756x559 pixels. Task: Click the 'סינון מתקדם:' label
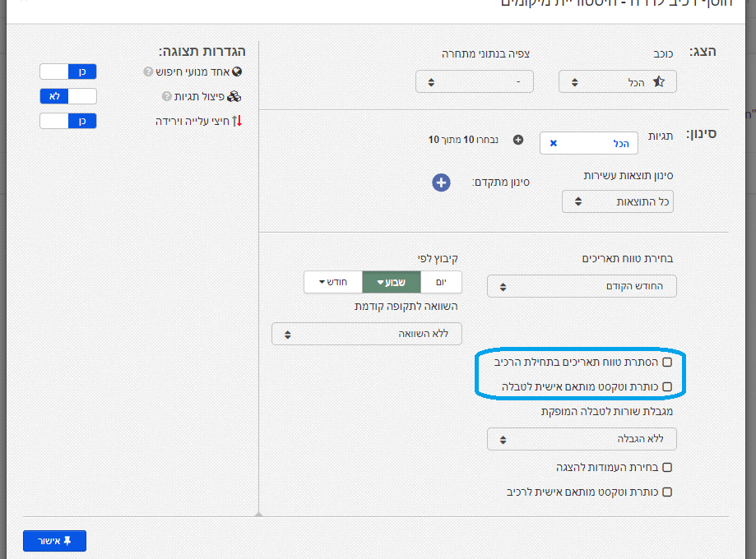(501, 182)
